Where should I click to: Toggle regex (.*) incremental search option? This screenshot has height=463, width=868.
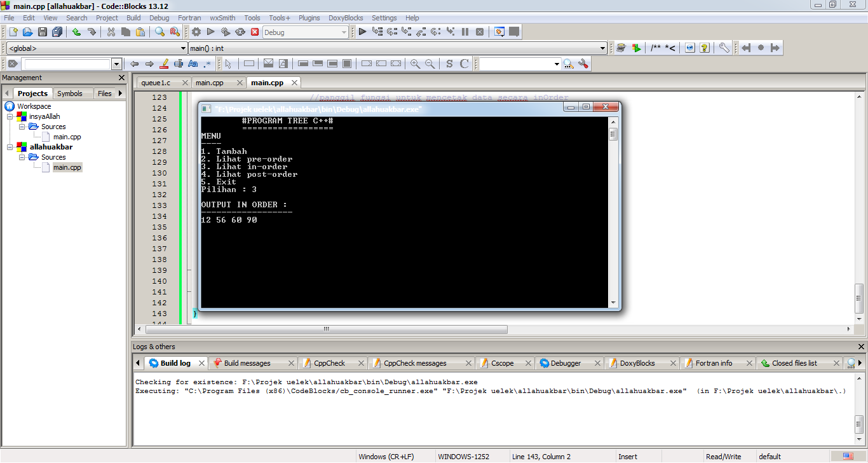(x=207, y=64)
